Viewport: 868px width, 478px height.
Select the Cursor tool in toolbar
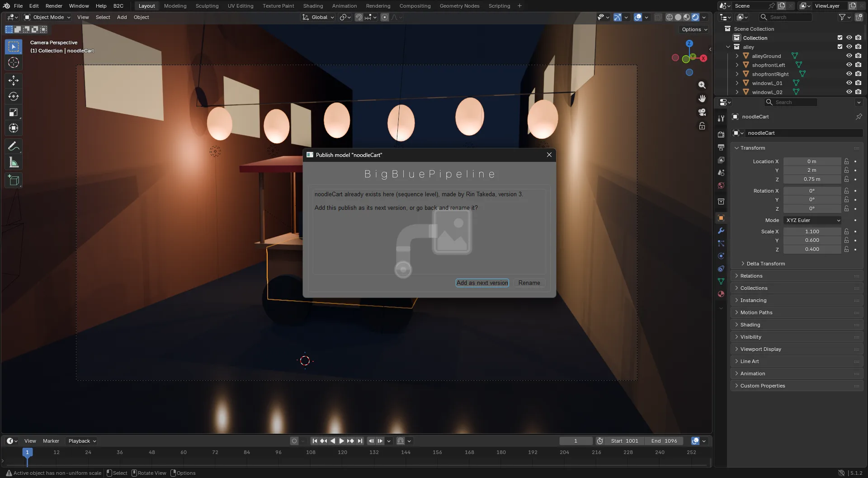14,62
